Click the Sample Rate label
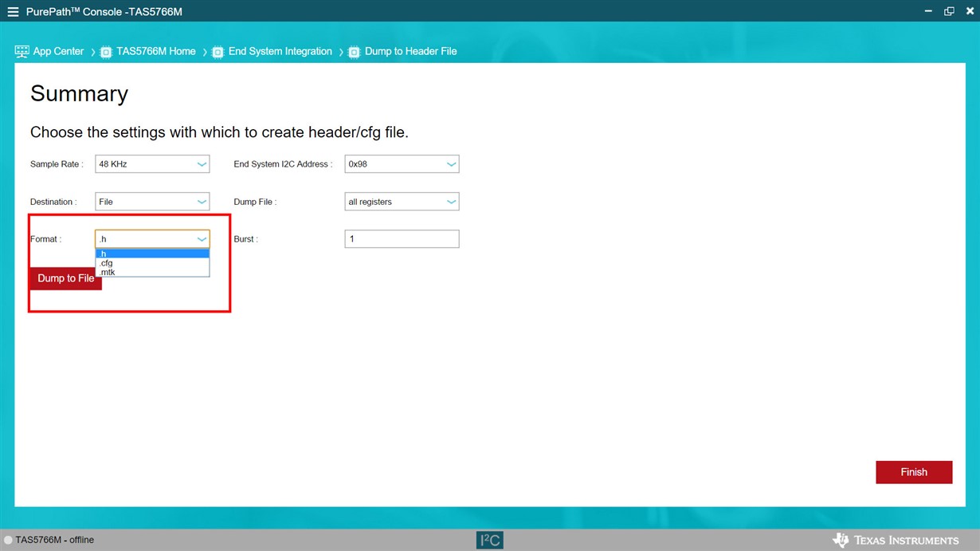Screen dimensions: 980x551 56,164
